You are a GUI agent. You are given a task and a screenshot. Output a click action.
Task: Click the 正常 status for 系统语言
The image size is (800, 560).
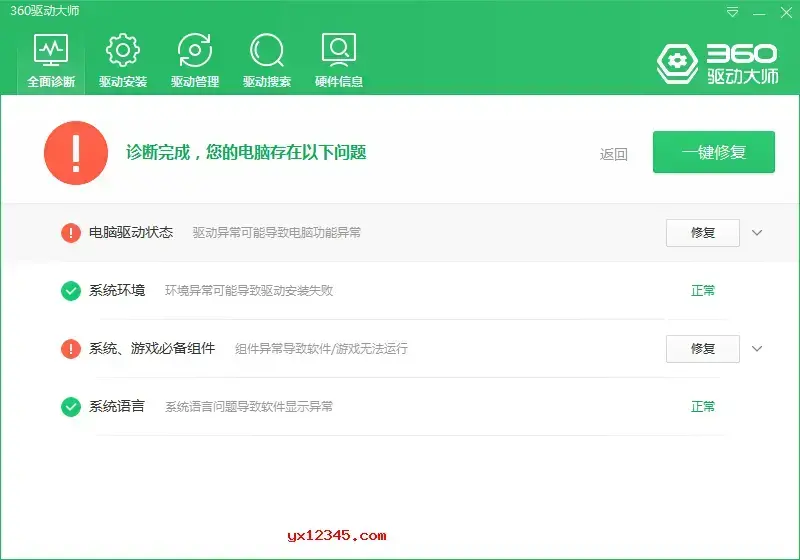pyautogui.click(x=703, y=407)
